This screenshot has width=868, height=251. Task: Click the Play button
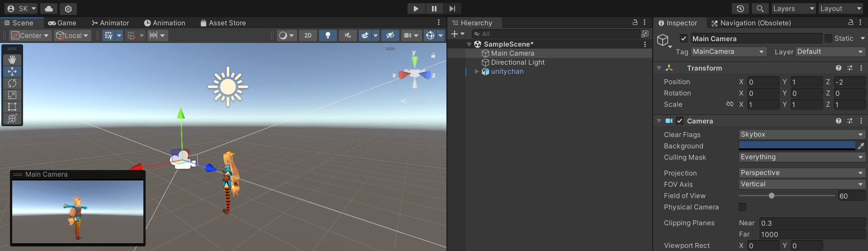pyautogui.click(x=416, y=9)
